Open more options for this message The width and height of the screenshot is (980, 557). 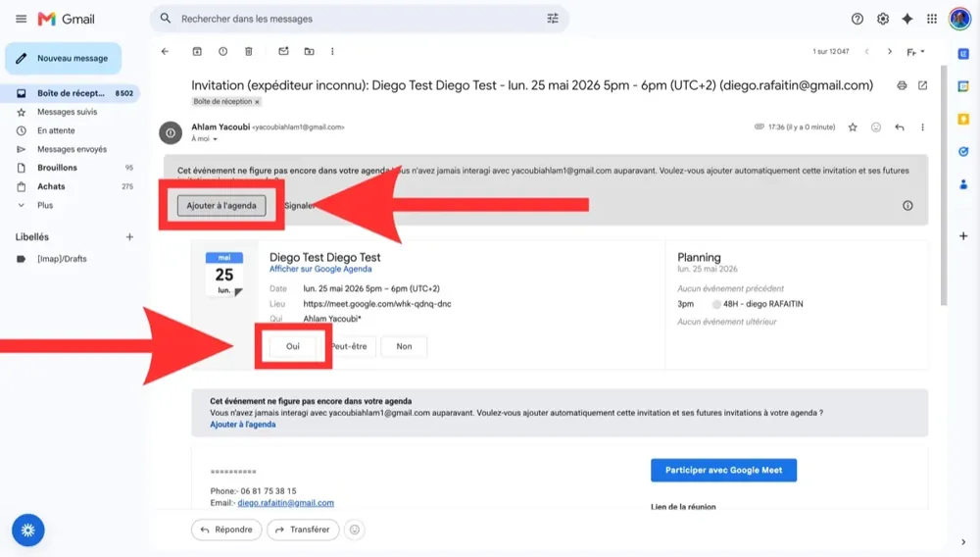pos(922,127)
